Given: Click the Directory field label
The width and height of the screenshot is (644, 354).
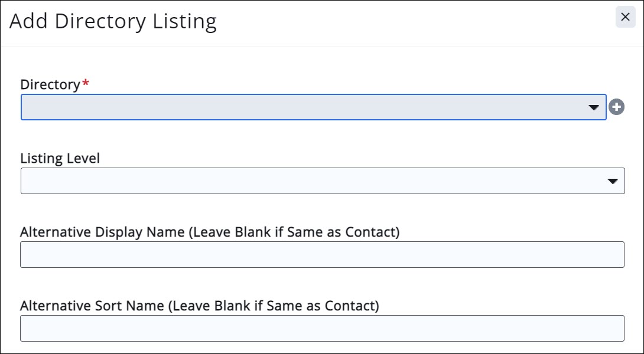Looking at the screenshot, I should [x=50, y=84].
